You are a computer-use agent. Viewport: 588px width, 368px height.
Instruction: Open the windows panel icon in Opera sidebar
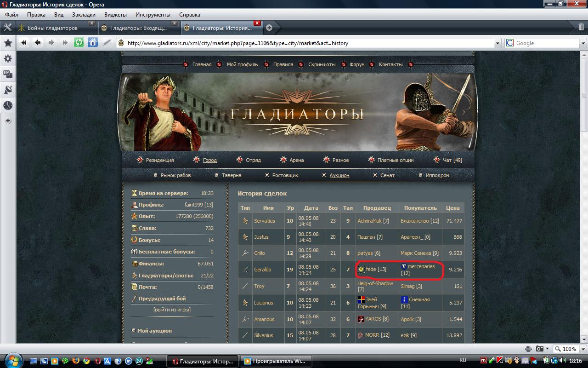(x=8, y=74)
